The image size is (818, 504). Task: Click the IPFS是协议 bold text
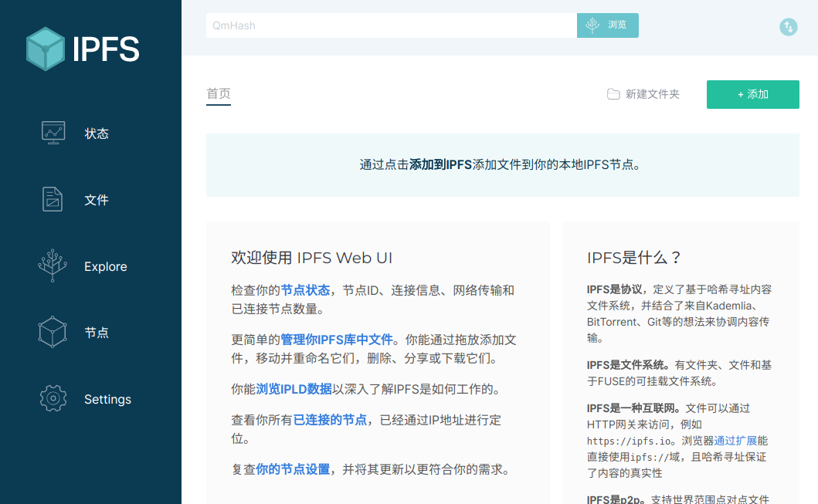pyautogui.click(x=614, y=289)
